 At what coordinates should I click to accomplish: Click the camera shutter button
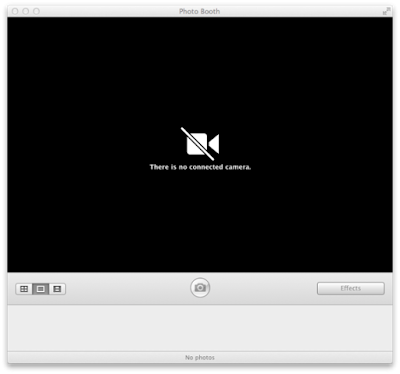click(200, 288)
